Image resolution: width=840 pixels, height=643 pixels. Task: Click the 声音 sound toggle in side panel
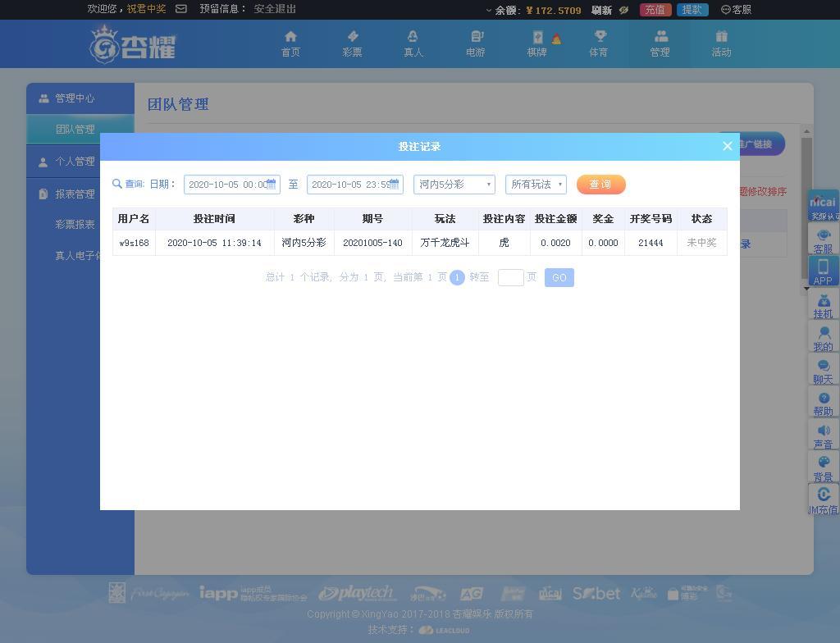pyautogui.click(x=824, y=436)
